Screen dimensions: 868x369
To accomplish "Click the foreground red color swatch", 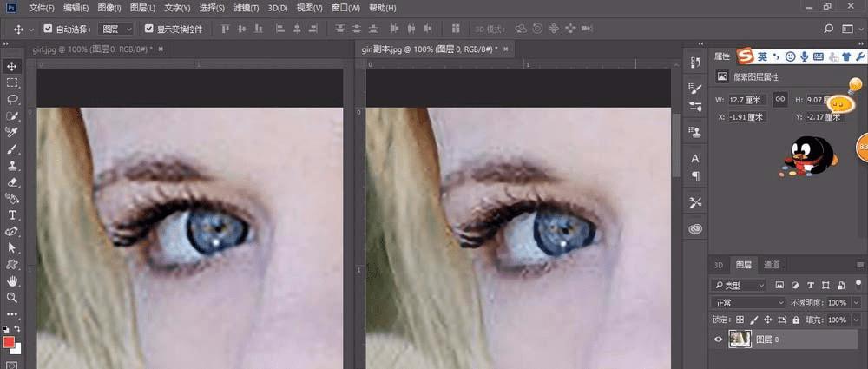I will (x=9, y=342).
